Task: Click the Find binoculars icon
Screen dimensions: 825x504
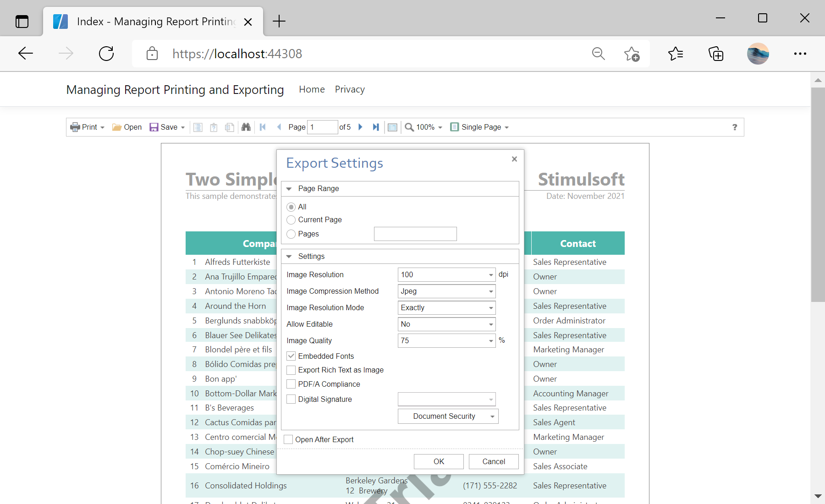Action: point(246,127)
